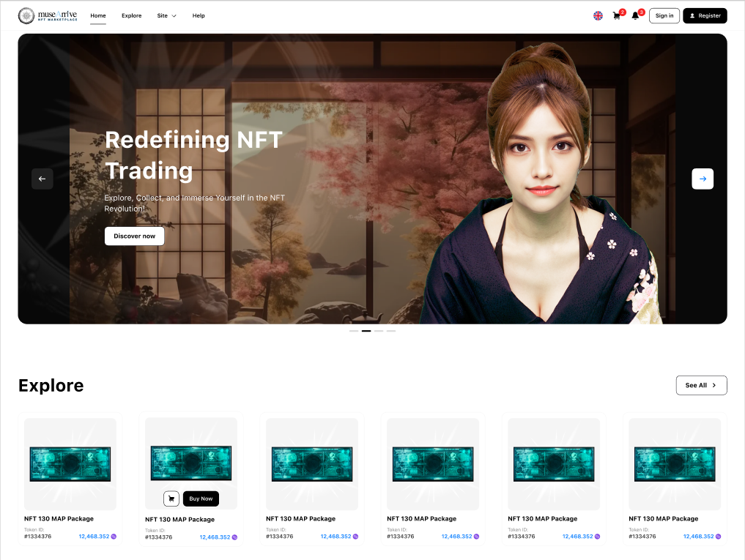Select the fourth carousel indicator dot

pyautogui.click(x=391, y=331)
